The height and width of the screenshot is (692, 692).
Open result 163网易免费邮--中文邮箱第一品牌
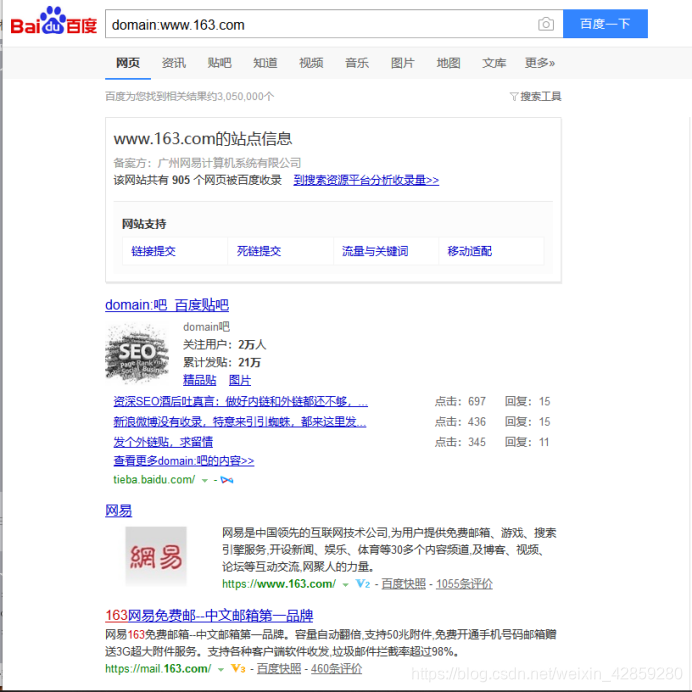coord(209,615)
